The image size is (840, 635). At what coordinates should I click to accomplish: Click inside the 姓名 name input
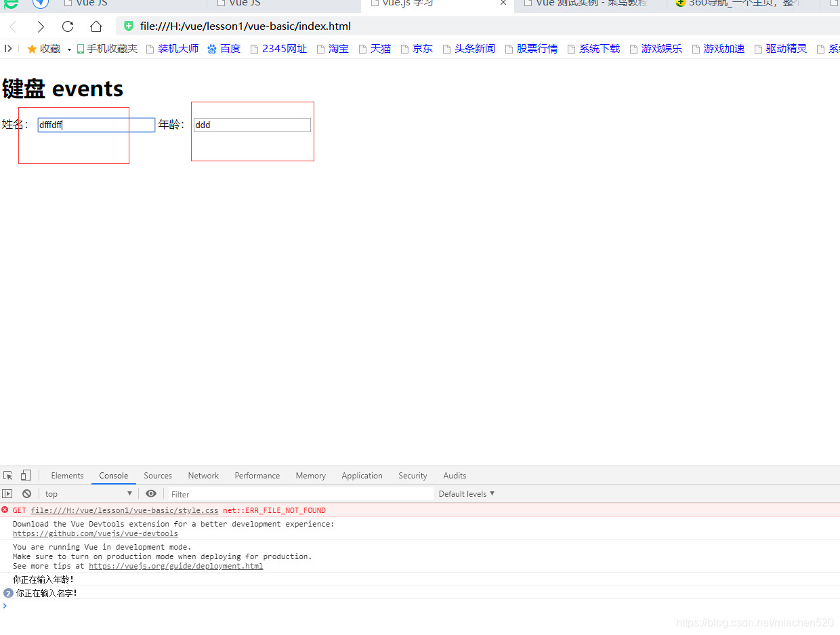[96, 125]
